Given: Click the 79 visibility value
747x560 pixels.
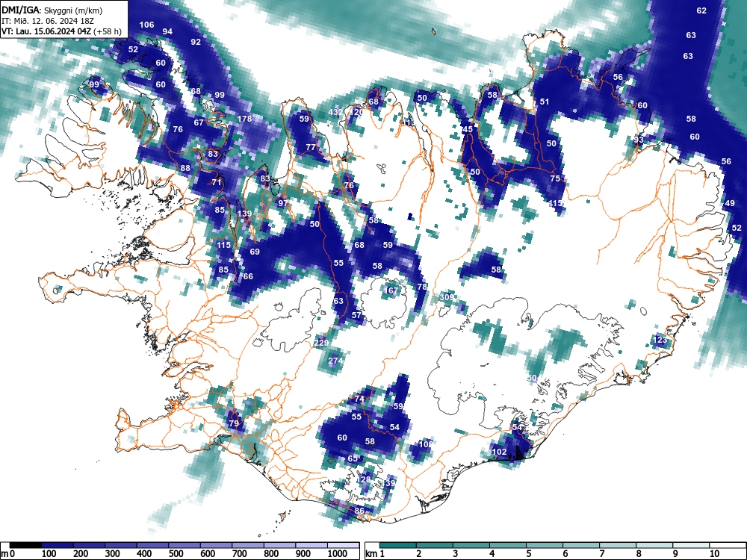Looking at the screenshot, I should pos(233,423).
